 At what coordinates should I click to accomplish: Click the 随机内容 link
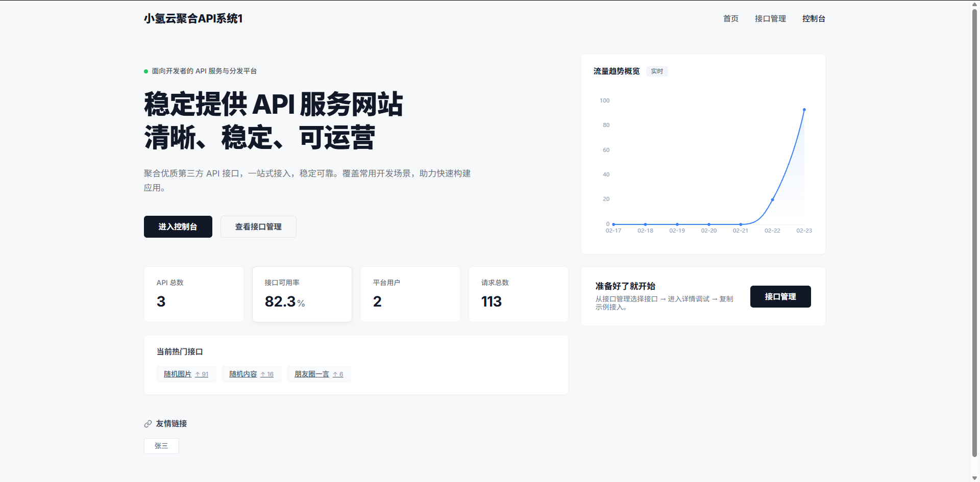tap(242, 374)
